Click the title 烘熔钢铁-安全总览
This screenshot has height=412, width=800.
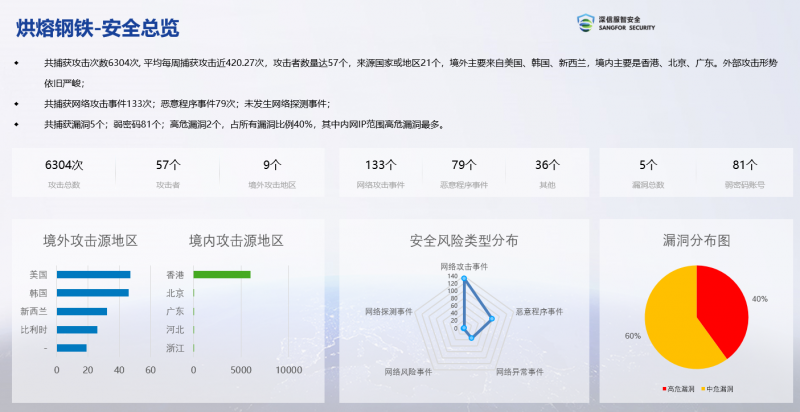point(97,29)
